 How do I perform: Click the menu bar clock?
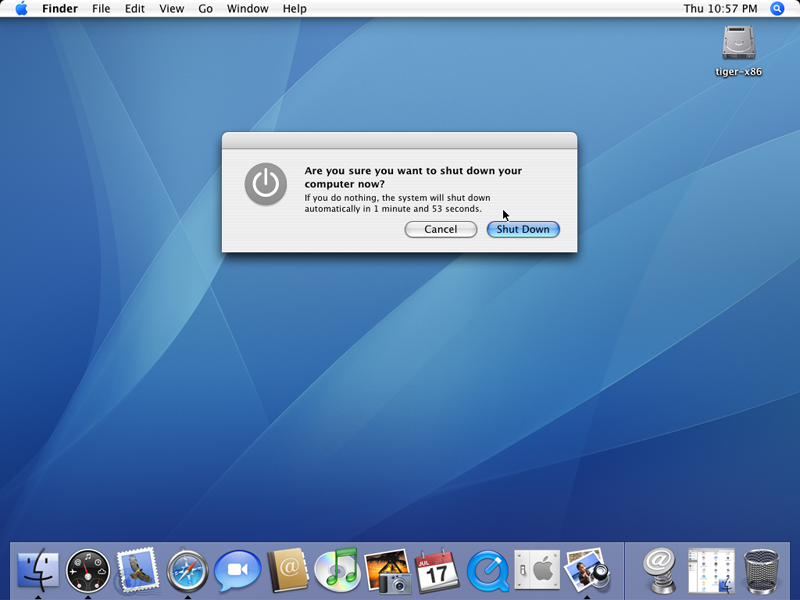(720, 9)
